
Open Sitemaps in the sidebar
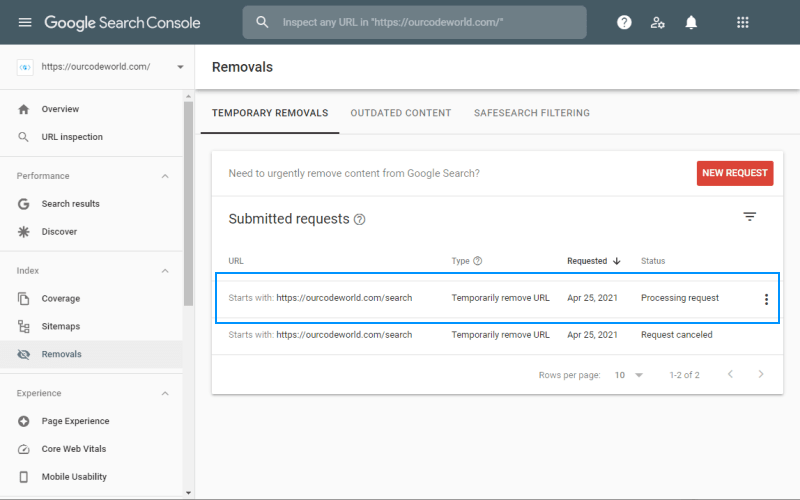60,326
